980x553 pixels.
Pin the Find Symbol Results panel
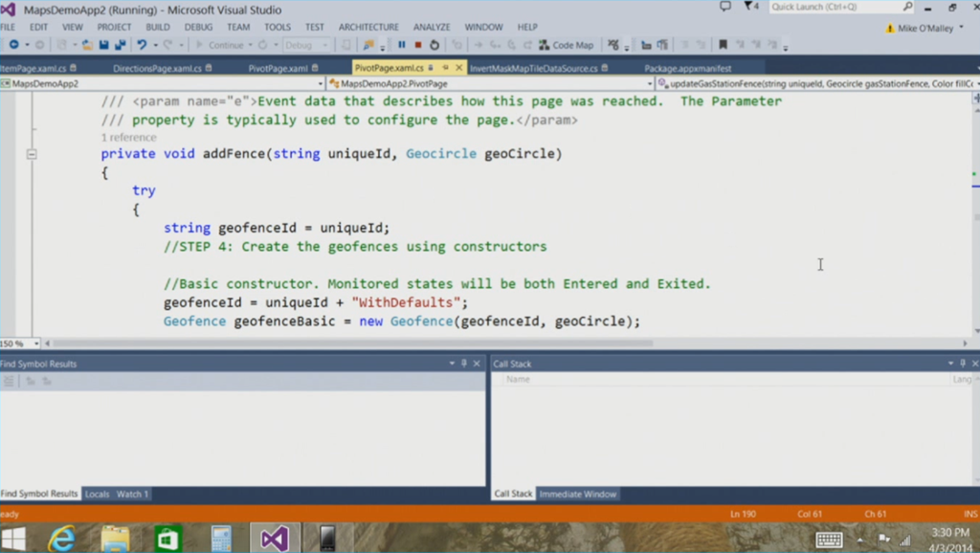click(464, 364)
